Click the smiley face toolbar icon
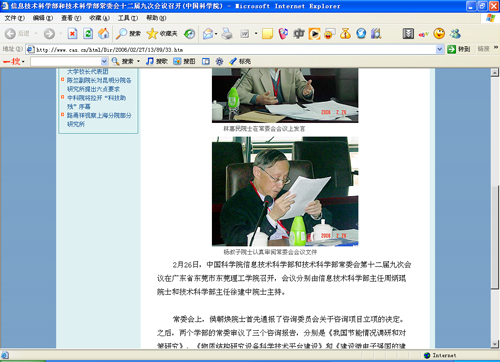 click(439, 33)
